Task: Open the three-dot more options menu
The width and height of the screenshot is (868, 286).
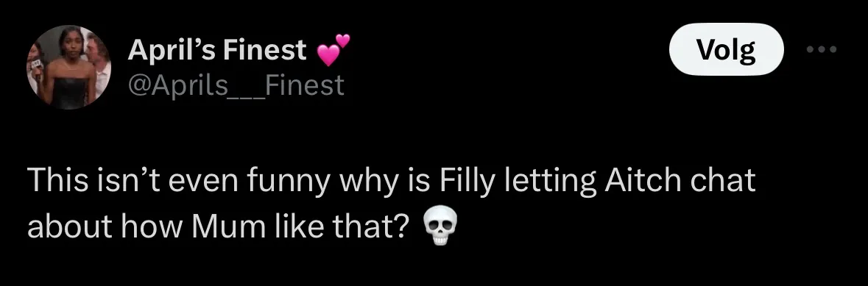Action: pyautogui.click(x=822, y=50)
